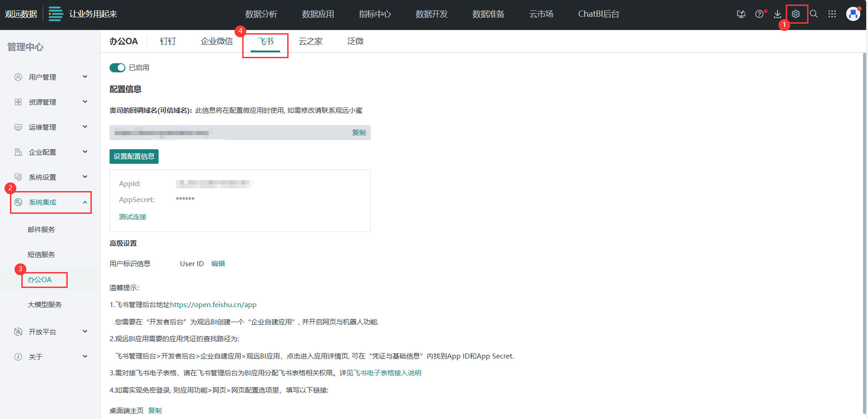Click the search magnifier icon
Viewport: 868px width, 419px height.
[x=813, y=14]
